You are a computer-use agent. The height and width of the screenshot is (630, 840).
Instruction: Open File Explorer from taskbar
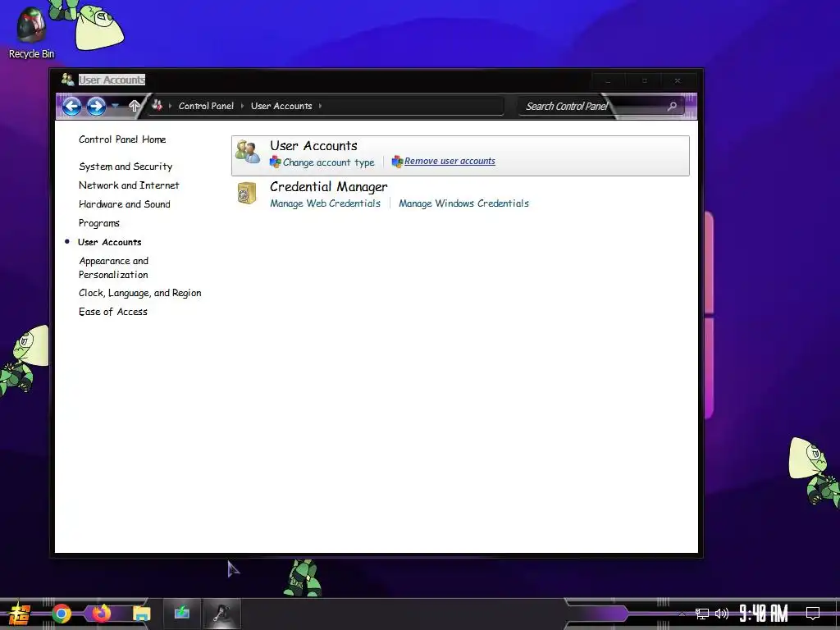pos(141,614)
